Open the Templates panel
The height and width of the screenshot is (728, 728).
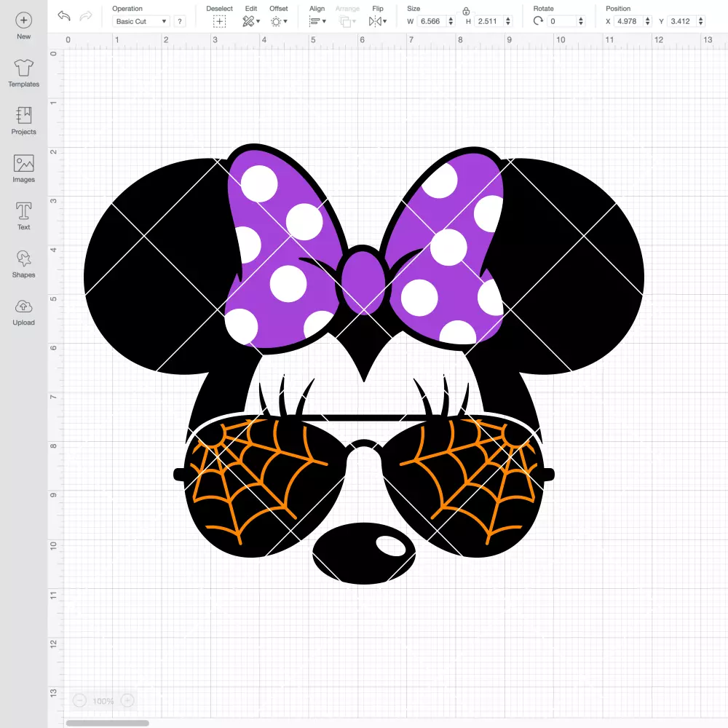click(24, 74)
